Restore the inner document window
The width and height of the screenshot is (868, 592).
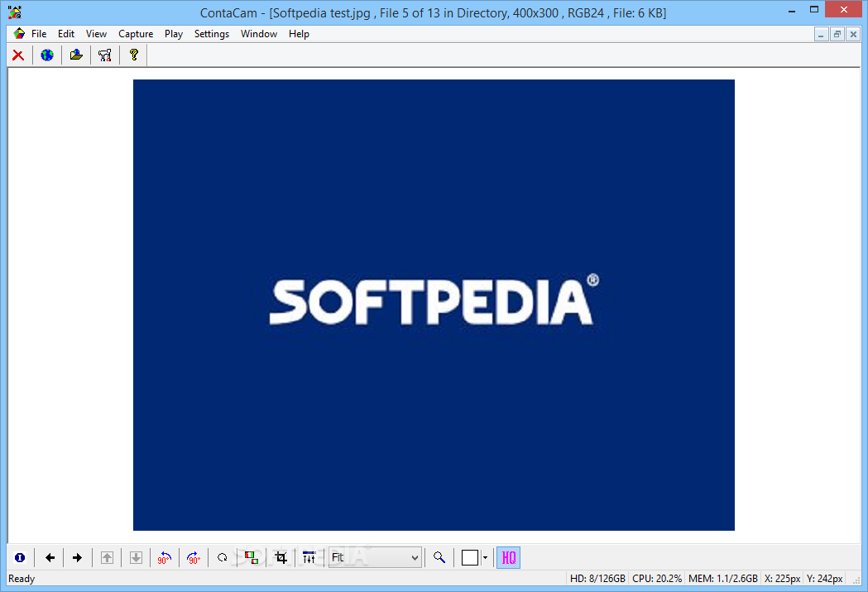pyautogui.click(x=837, y=34)
